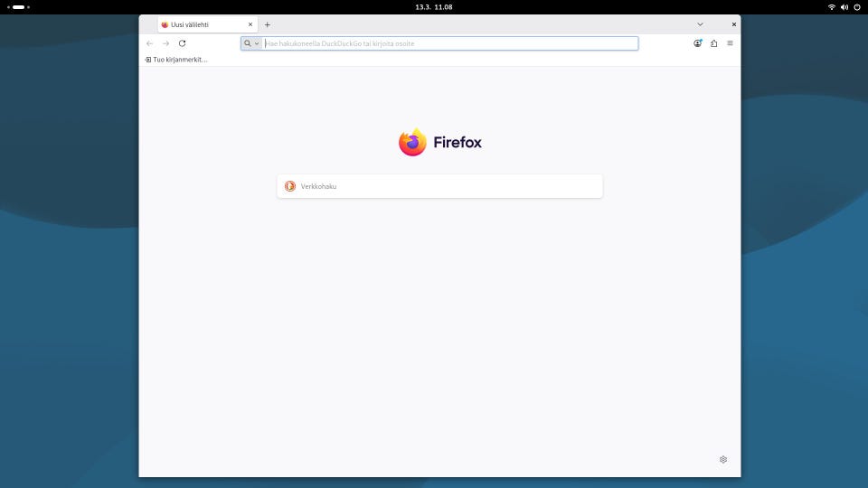Click the forward navigation arrow
868x488 pixels.
pos(165,43)
